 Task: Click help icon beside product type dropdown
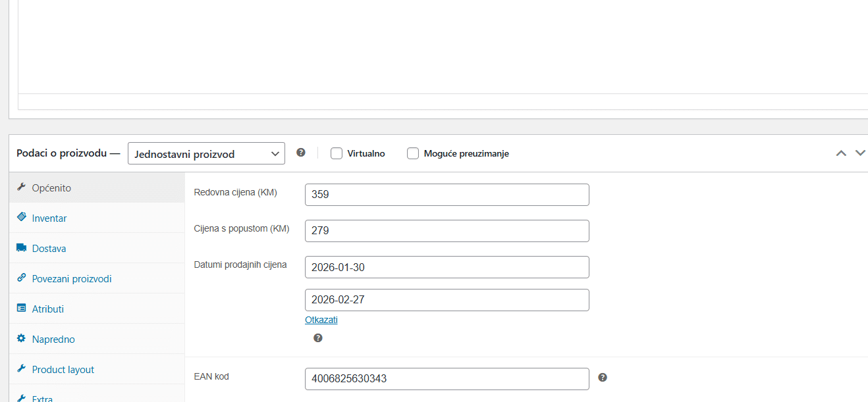coord(301,153)
